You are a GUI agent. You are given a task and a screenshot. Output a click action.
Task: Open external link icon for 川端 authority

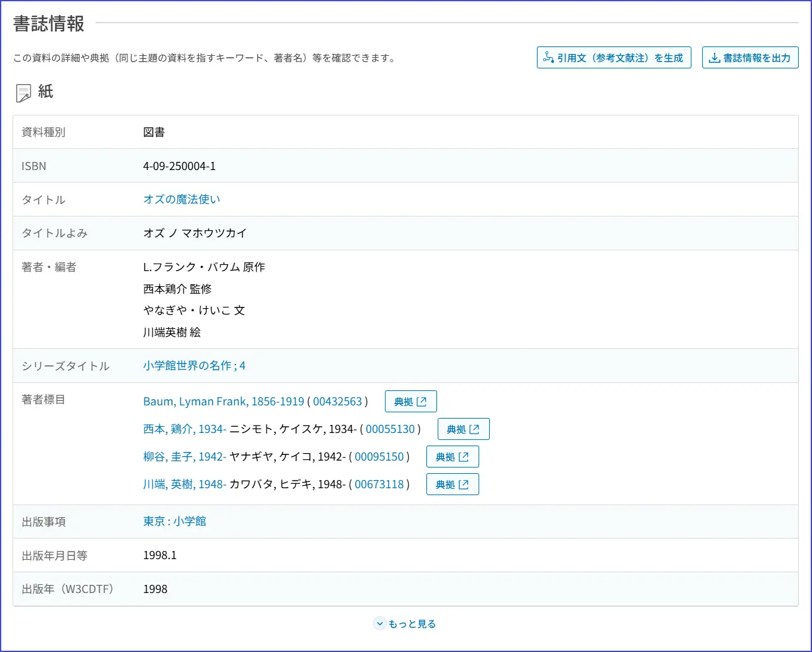pyautogui.click(x=463, y=484)
